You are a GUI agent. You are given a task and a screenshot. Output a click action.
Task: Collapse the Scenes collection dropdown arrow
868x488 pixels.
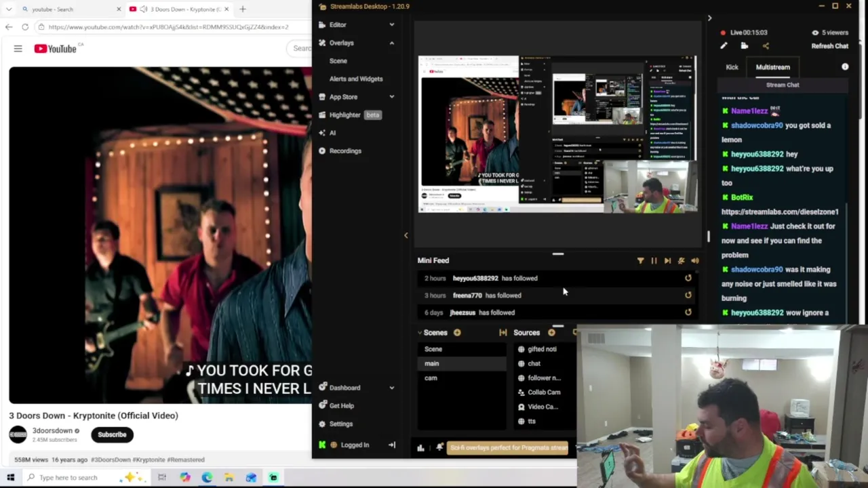419,333
